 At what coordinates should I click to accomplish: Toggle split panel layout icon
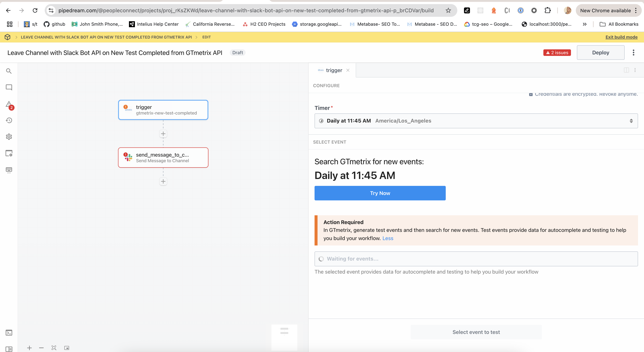[x=626, y=70]
